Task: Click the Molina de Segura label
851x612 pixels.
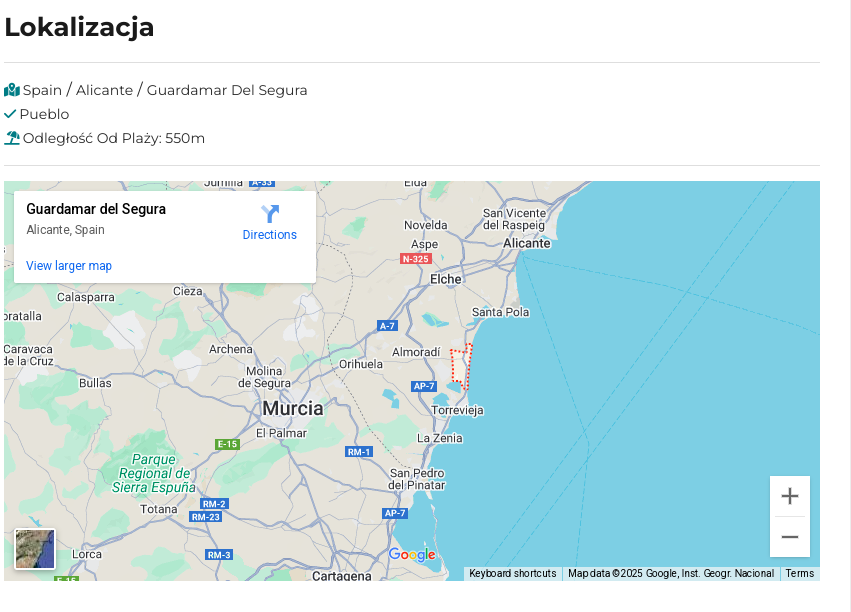Action: click(x=264, y=377)
